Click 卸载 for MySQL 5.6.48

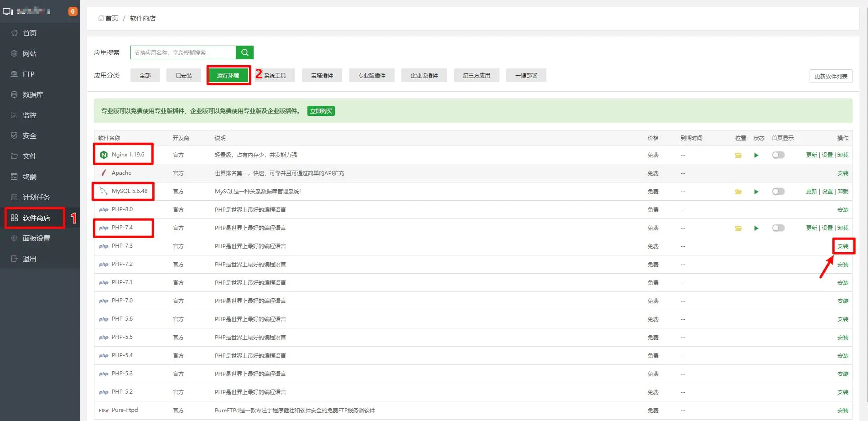pyautogui.click(x=843, y=192)
